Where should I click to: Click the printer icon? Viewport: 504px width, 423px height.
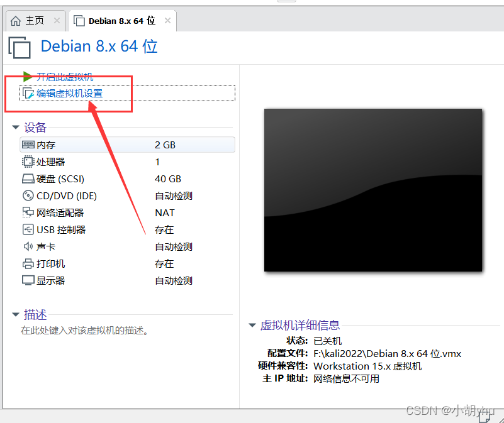[x=28, y=263]
